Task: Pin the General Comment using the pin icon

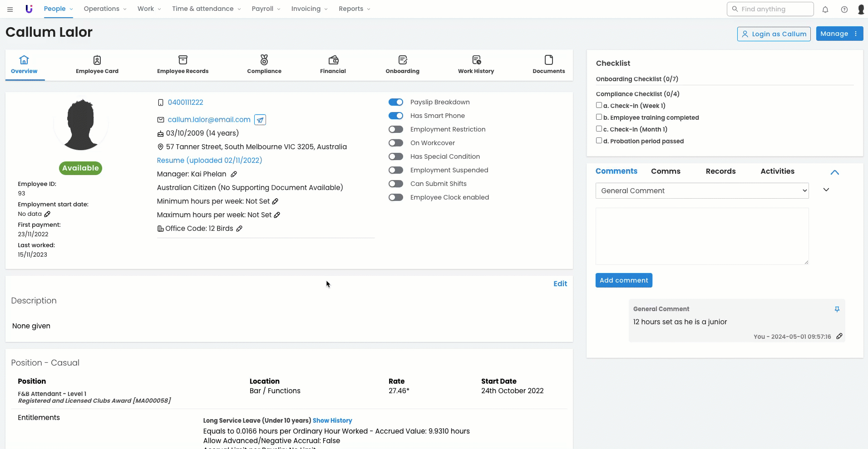Action: point(837,309)
